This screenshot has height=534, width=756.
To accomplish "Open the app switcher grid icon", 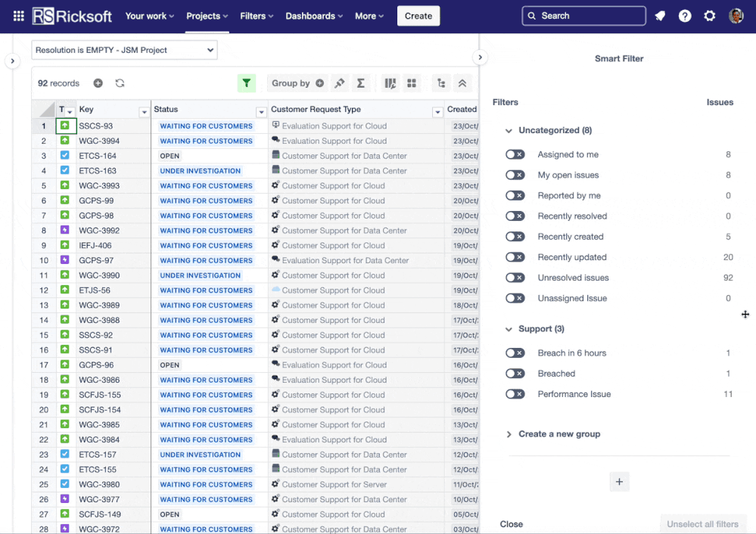I will (18, 16).
